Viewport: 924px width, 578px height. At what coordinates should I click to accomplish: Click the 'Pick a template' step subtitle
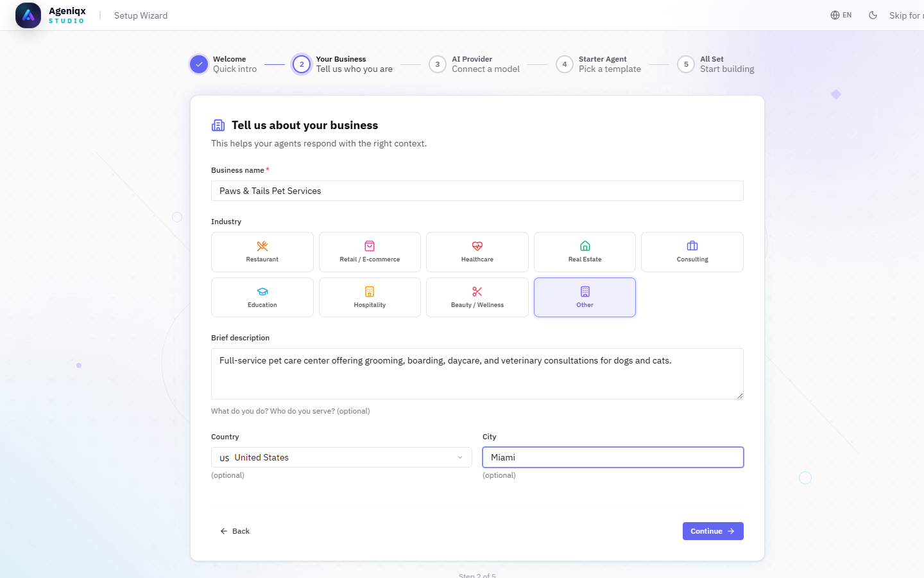click(610, 69)
